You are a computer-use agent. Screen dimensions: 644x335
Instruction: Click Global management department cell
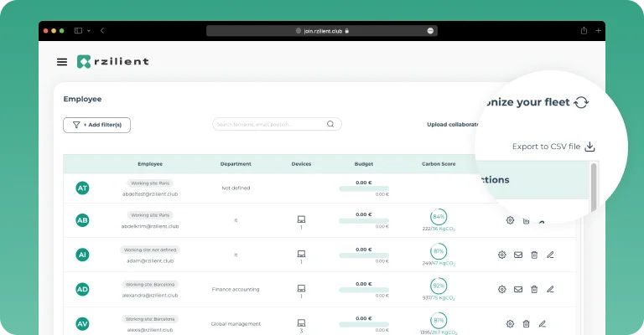236,323
